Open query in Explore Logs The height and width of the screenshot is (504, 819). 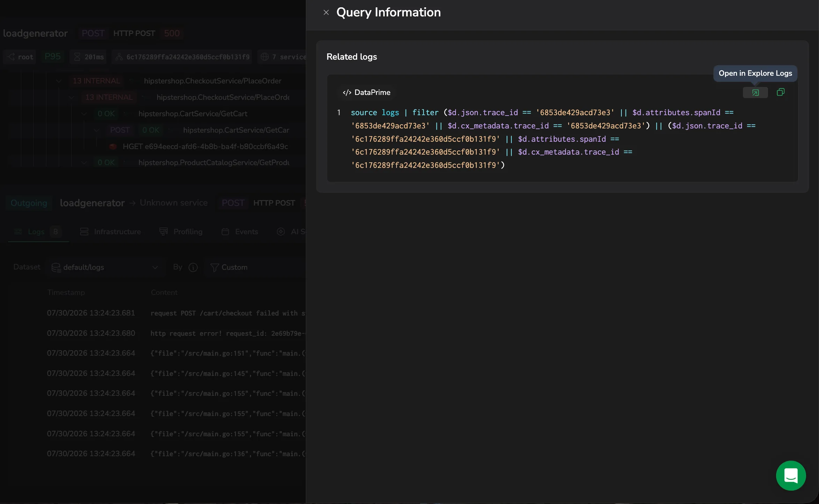click(755, 92)
